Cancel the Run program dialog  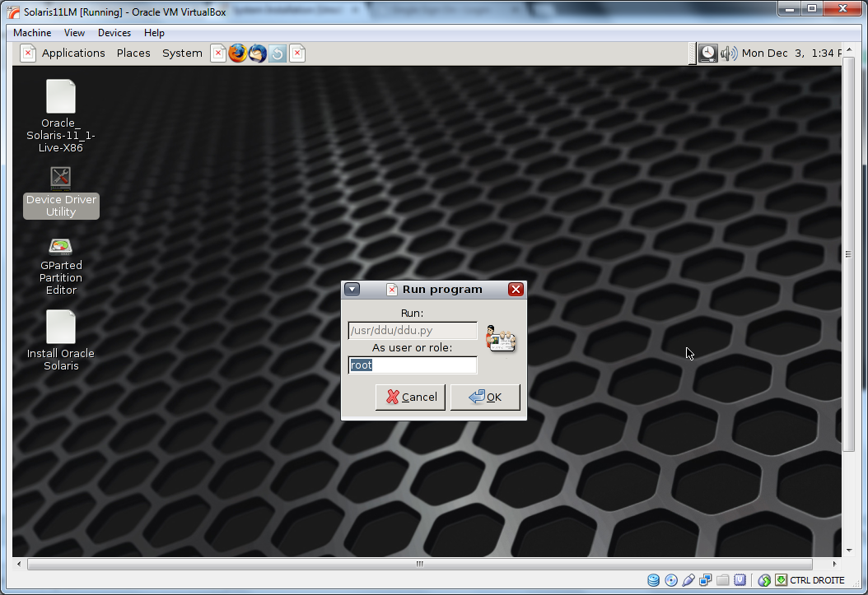(410, 397)
